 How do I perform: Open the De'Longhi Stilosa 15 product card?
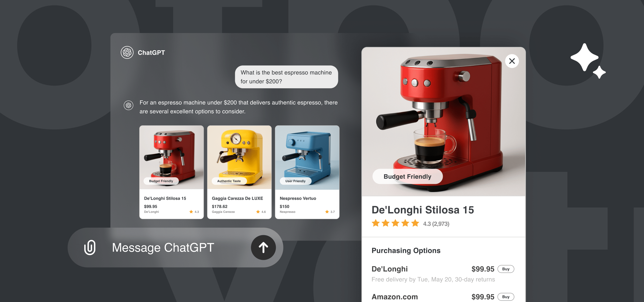[x=171, y=172]
